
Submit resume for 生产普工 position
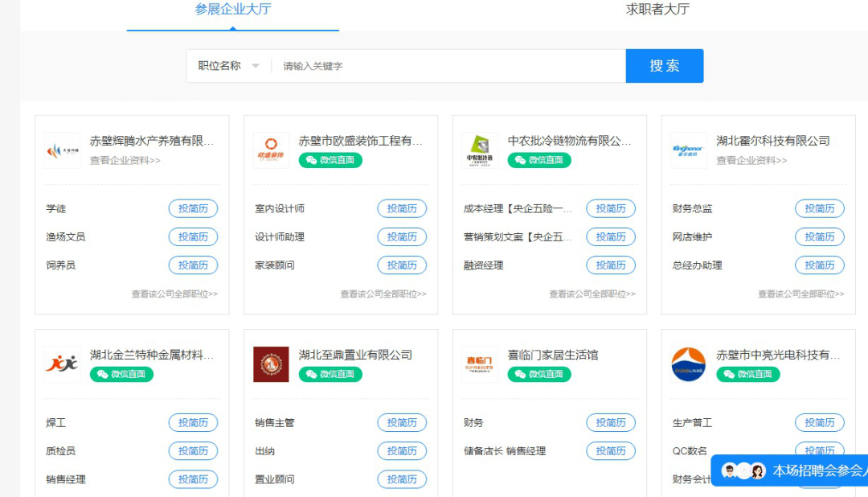820,422
